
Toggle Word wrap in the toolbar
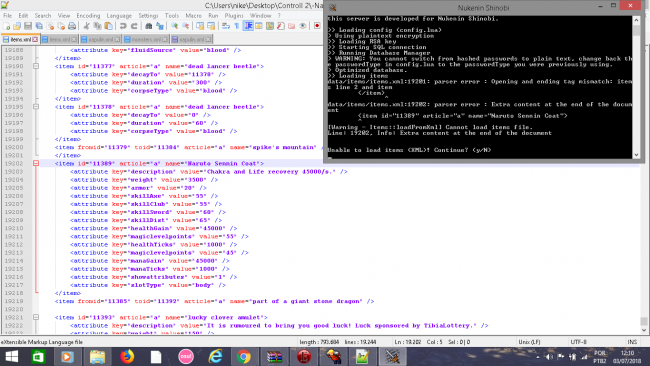click(x=226, y=26)
